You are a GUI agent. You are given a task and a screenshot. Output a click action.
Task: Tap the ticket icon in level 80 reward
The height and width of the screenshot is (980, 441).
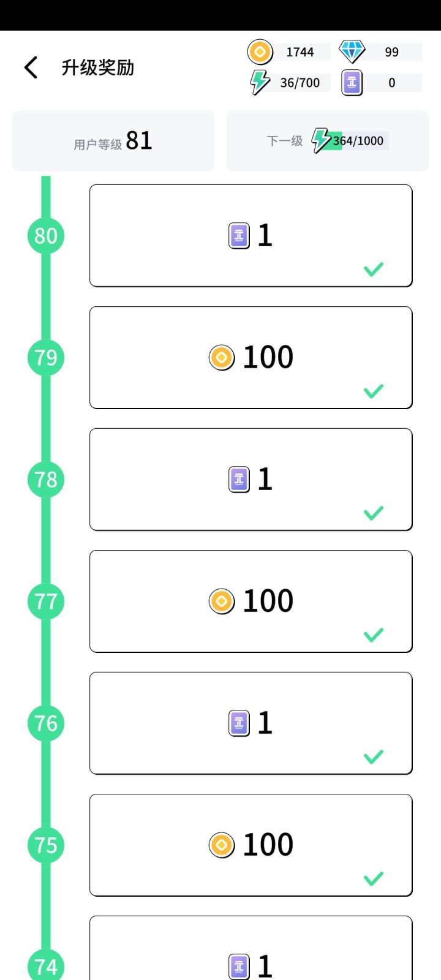coord(239,236)
